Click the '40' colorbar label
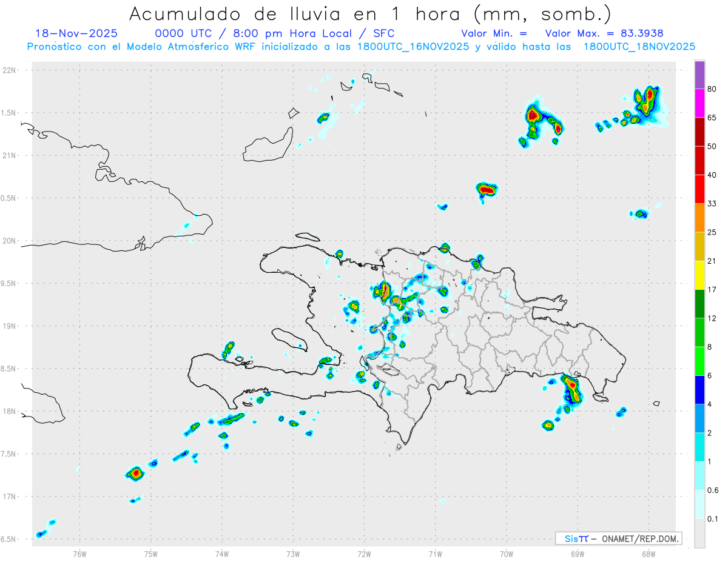728x562 pixels. [x=712, y=175]
